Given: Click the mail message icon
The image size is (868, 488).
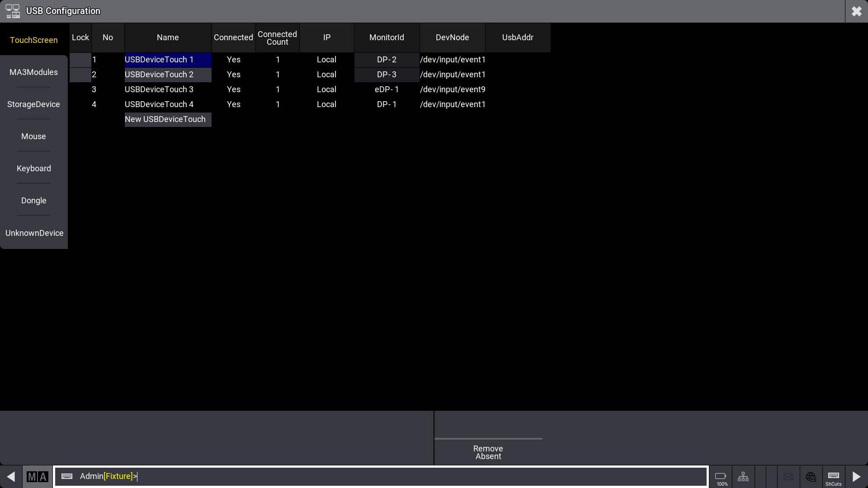Looking at the screenshot, I should pos(788,477).
